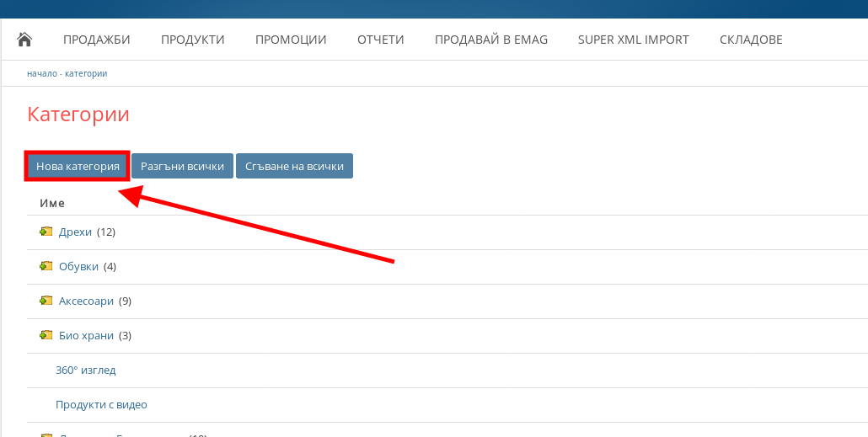Follow the начало breadcrumb link
Screen dimensions: 868x437
pyautogui.click(x=41, y=73)
